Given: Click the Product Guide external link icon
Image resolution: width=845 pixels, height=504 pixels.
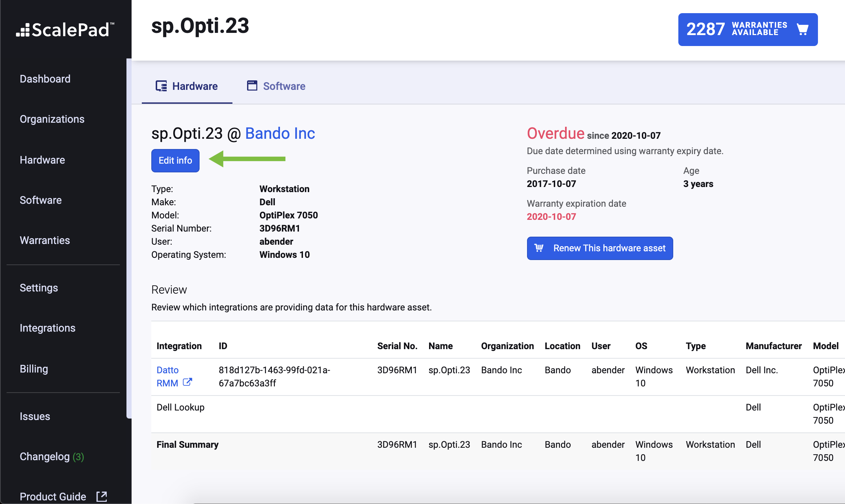Looking at the screenshot, I should click(x=102, y=496).
